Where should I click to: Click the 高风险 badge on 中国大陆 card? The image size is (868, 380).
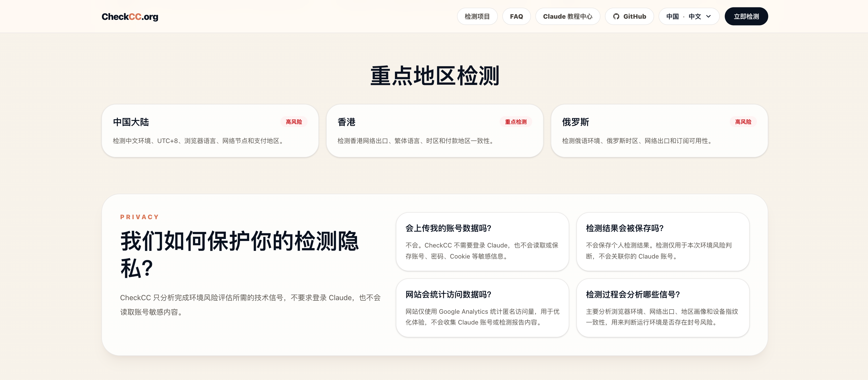[294, 122]
